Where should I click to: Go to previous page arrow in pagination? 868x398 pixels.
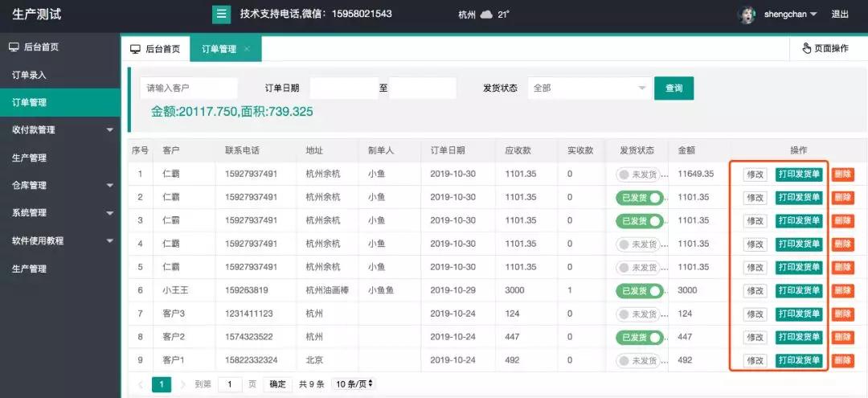(141, 384)
